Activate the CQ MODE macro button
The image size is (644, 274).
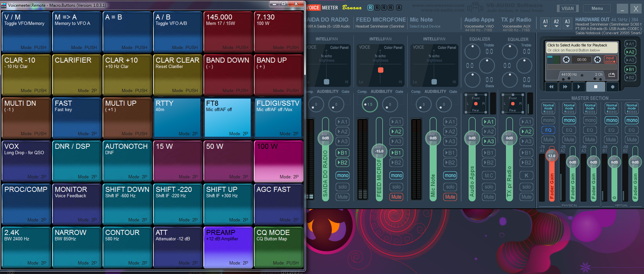(x=278, y=247)
